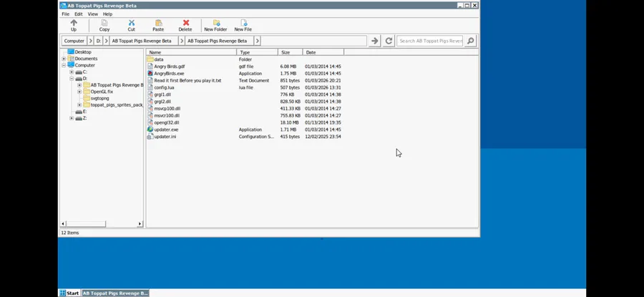The image size is (644, 297).
Task: Click the config.lua file icon
Action: coord(150,87)
